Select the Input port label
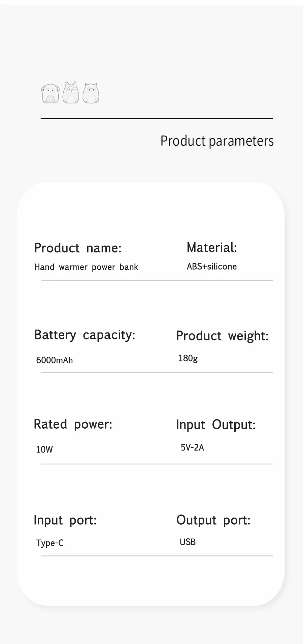This screenshot has width=303, height=644. (65, 520)
